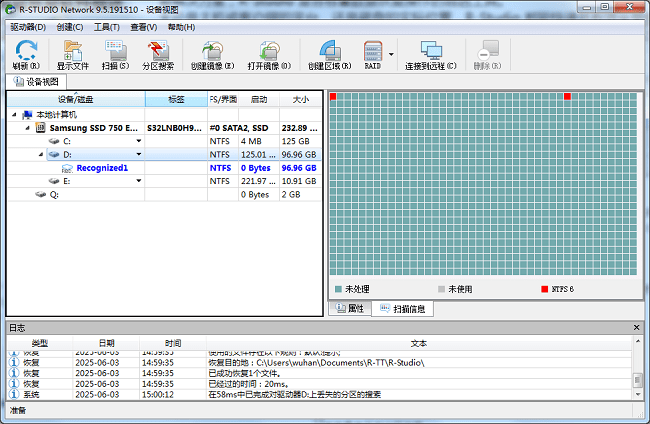Start the 扫描 scan tool
This screenshot has height=424, width=650.
[116, 54]
